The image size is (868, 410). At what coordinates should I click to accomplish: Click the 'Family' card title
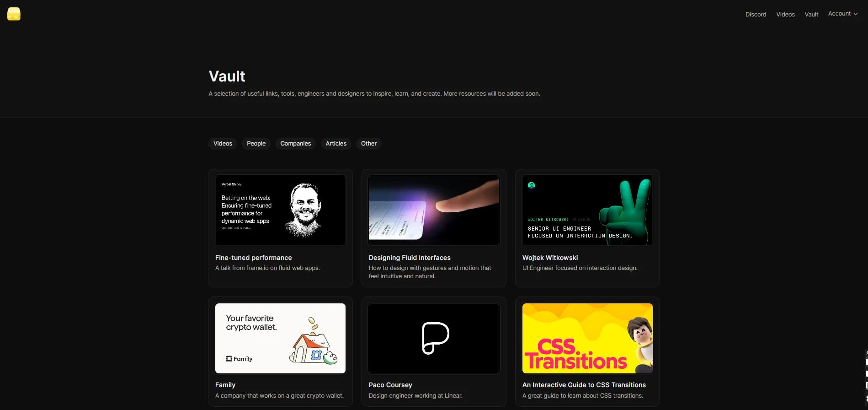pyautogui.click(x=225, y=385)
